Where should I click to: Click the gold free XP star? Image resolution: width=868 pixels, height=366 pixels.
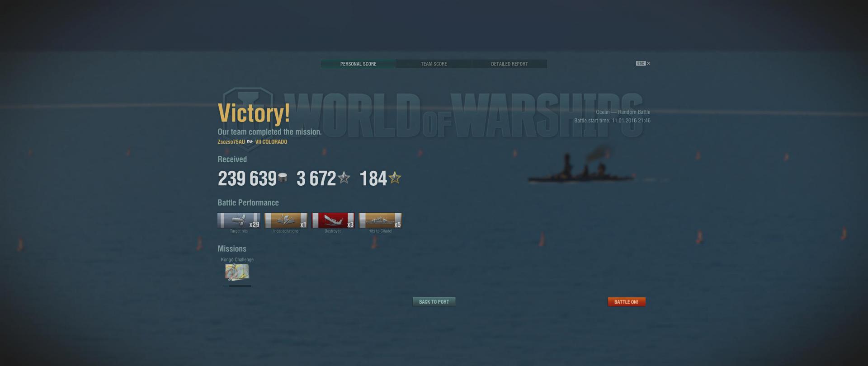point(395,178)
